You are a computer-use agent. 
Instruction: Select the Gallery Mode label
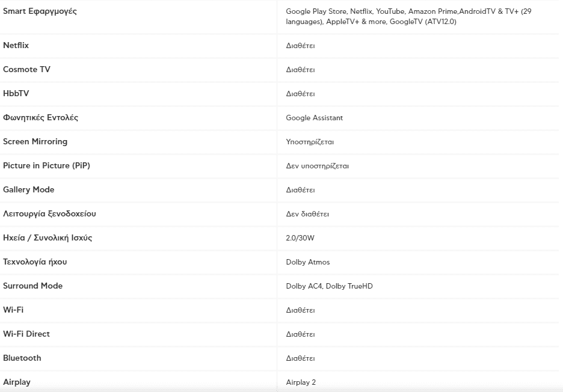tap(29, 189)
